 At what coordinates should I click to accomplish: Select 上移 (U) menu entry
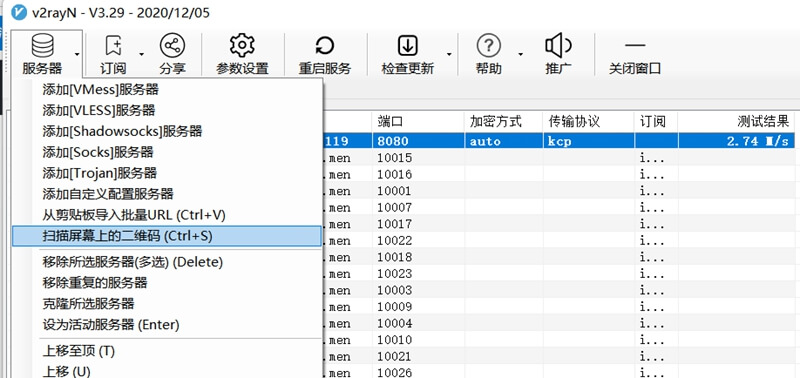[x=167, y=371]
